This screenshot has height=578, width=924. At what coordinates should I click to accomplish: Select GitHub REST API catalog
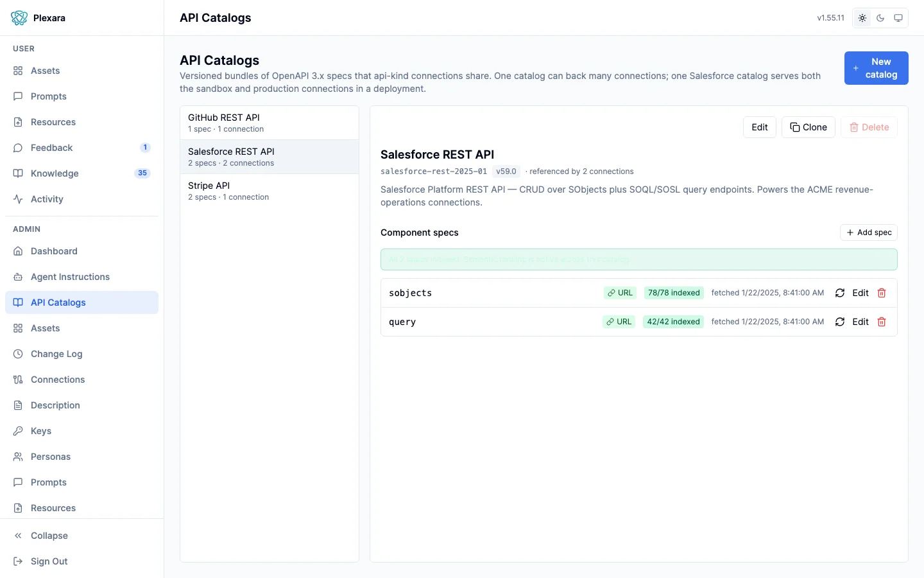269,123
